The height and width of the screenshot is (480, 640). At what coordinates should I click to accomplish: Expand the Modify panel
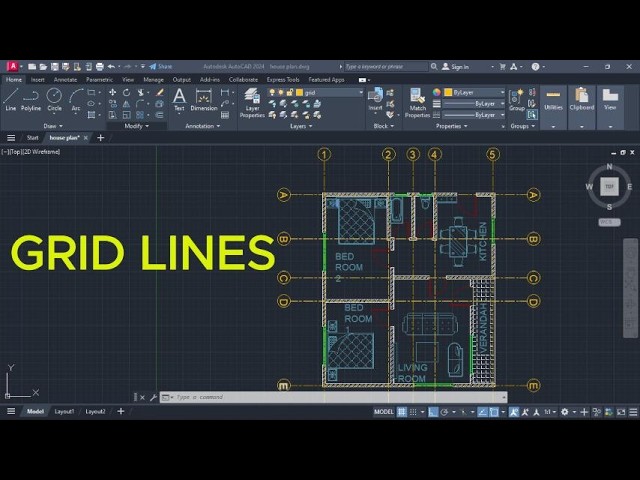(136, 126)
